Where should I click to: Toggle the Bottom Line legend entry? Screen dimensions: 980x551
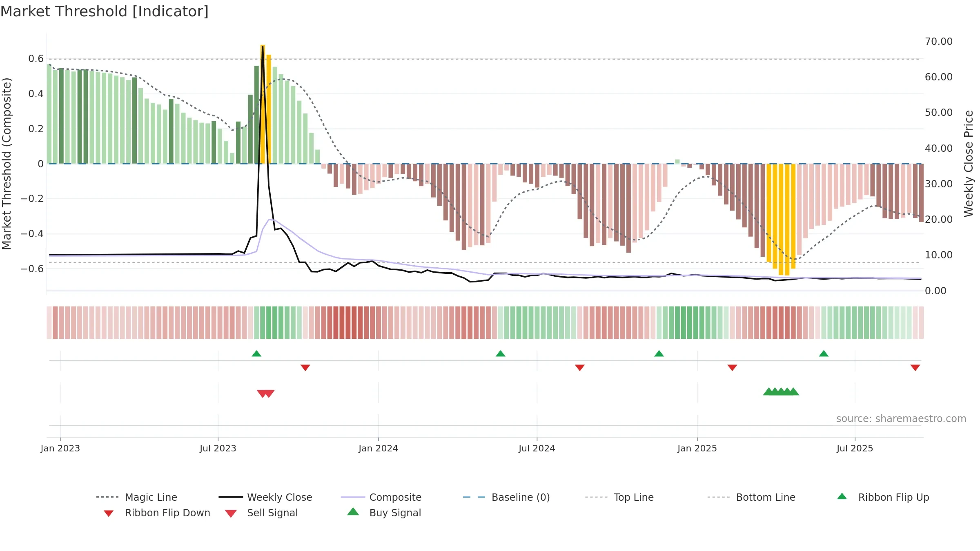751,497
